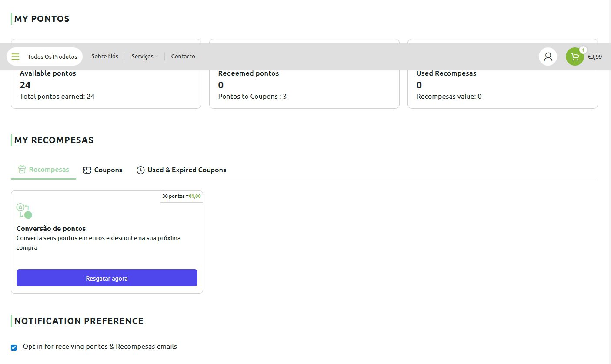Click the €3,99 cart total
This screenshot has height=364, width=611.
(595, 57)
